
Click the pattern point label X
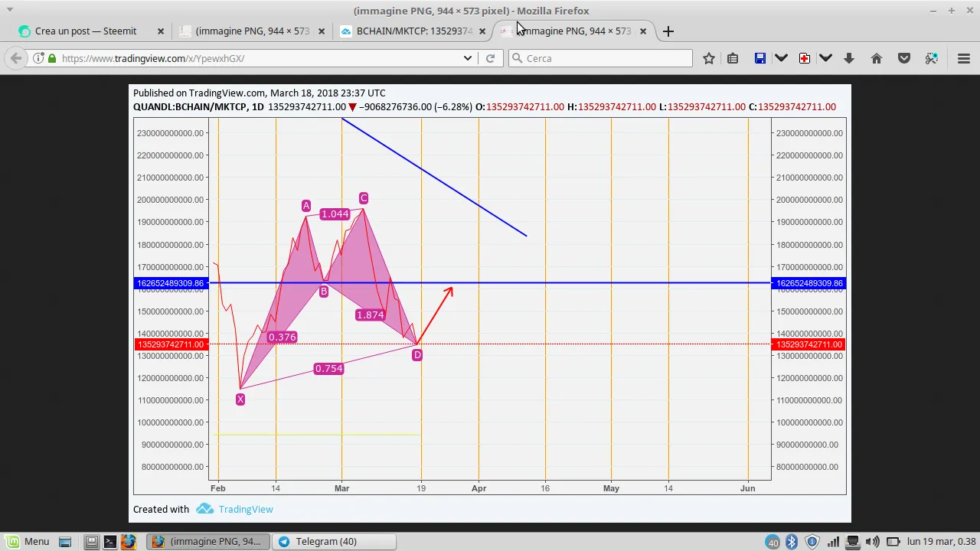tap(240, 399)
